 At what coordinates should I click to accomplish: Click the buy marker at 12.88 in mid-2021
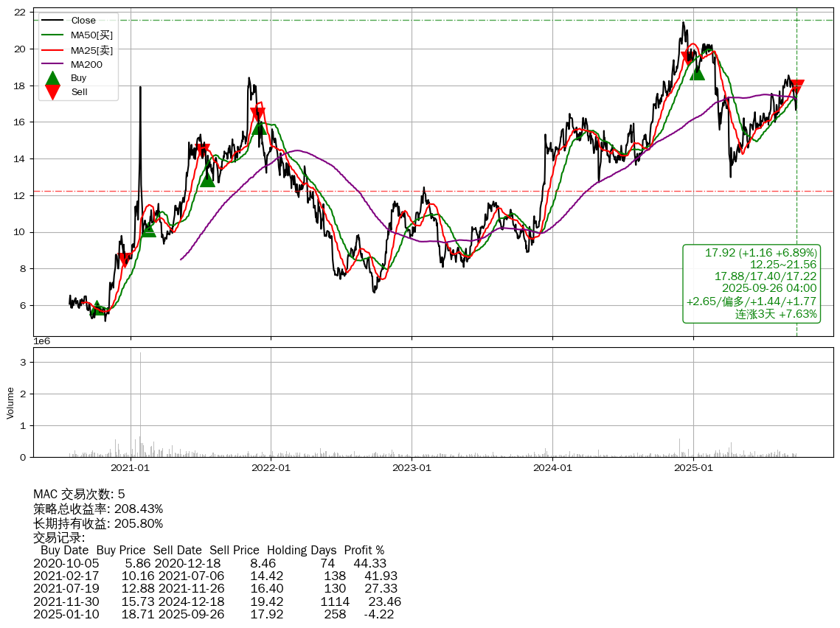click(207, 179)
